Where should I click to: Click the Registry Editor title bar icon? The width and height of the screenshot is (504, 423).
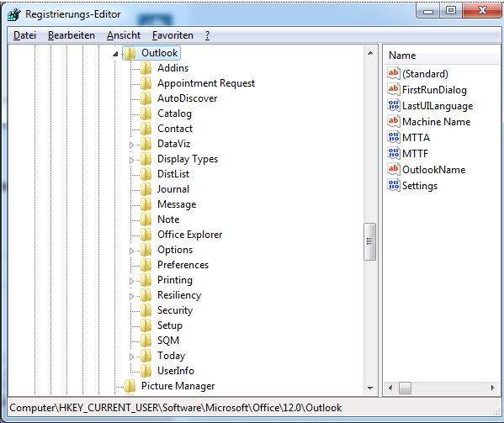coord(14,14)
